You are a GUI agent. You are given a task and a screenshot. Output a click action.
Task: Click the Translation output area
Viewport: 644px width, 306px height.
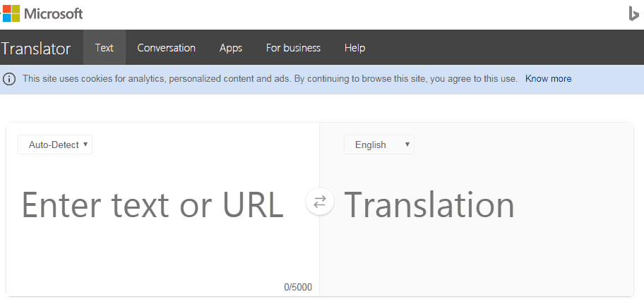477,209
